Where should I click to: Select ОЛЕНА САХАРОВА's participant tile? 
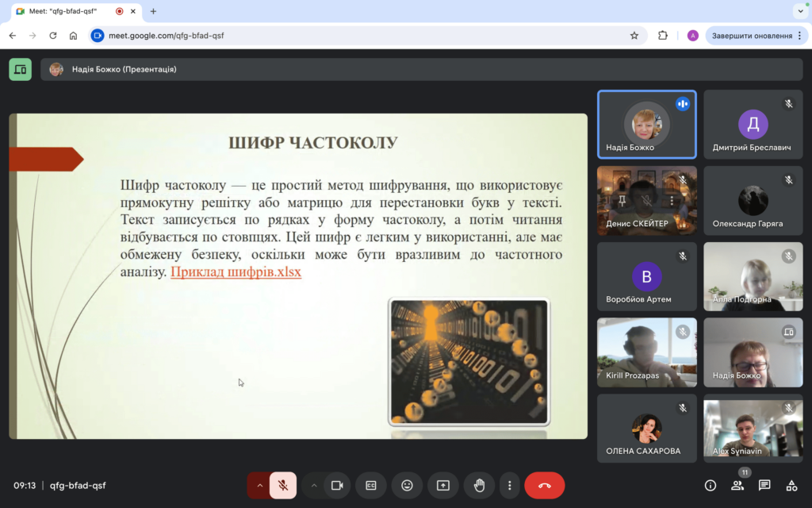click(647, 428)
